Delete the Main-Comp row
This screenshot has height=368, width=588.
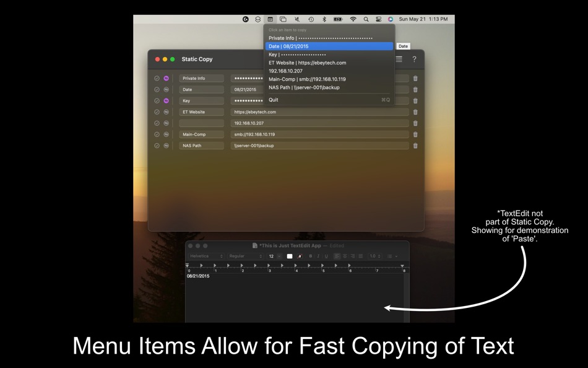coord(415,134)
